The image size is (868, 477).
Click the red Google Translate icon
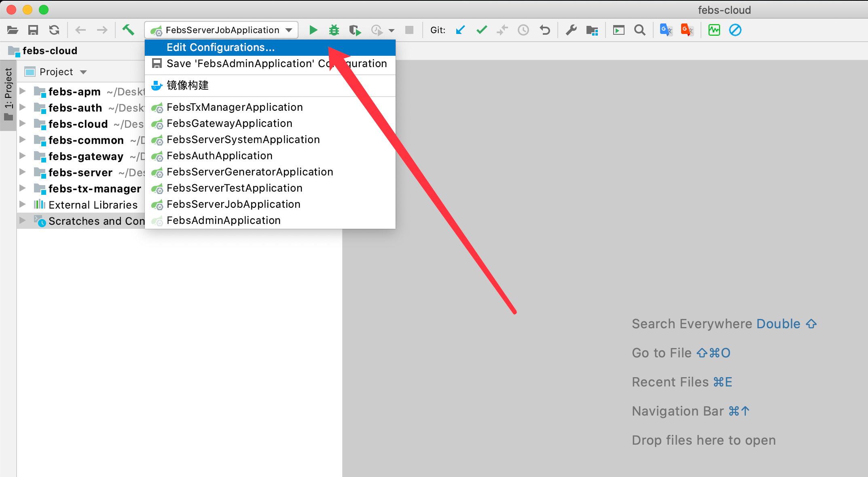(687, 30)
